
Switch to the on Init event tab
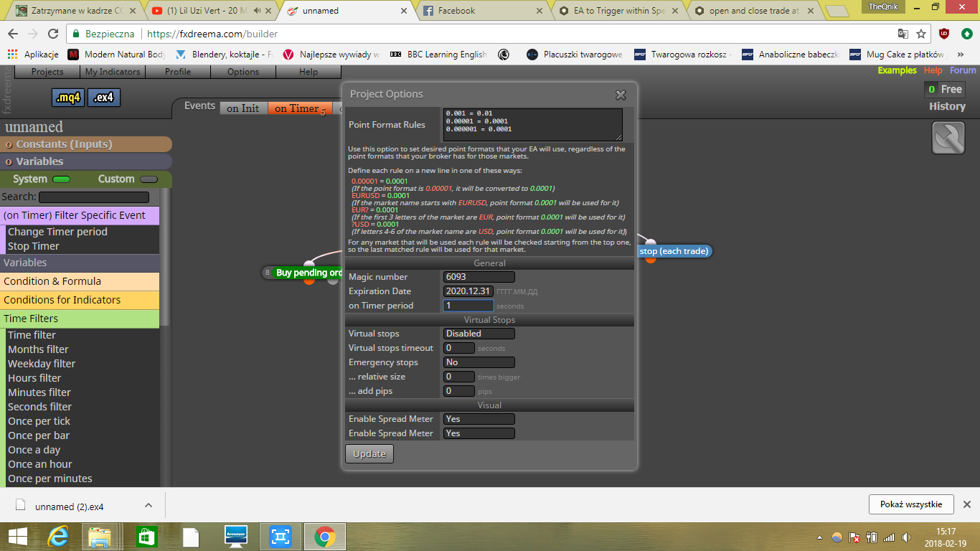point(243,108)
